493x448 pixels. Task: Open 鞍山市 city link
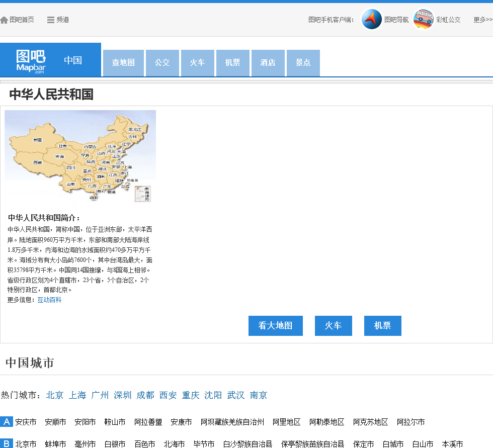pos(115,422)
